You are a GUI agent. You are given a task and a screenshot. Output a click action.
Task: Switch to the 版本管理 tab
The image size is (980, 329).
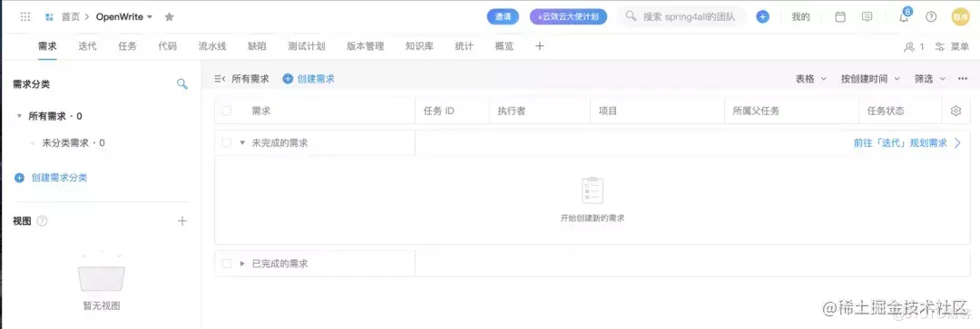tap(366, 46)
